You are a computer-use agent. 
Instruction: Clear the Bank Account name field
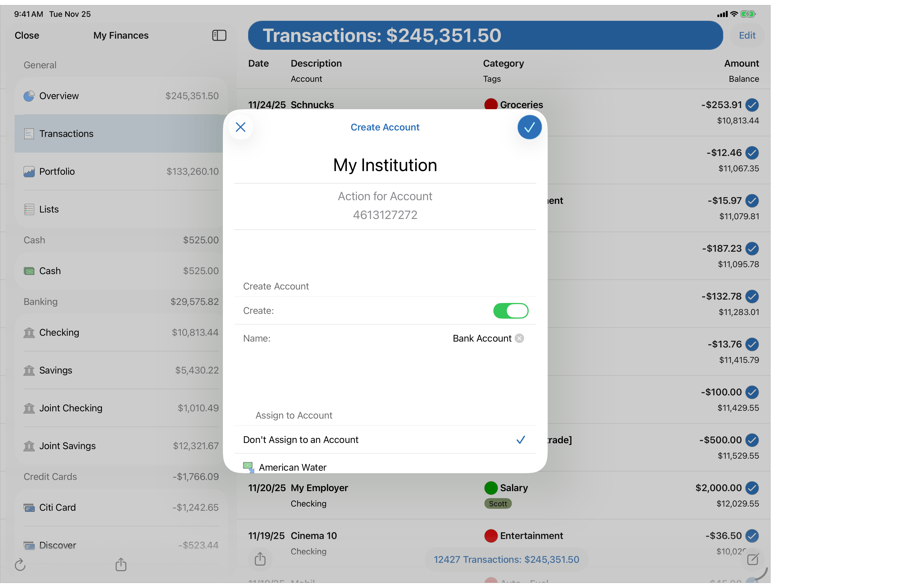pos(520,338)
